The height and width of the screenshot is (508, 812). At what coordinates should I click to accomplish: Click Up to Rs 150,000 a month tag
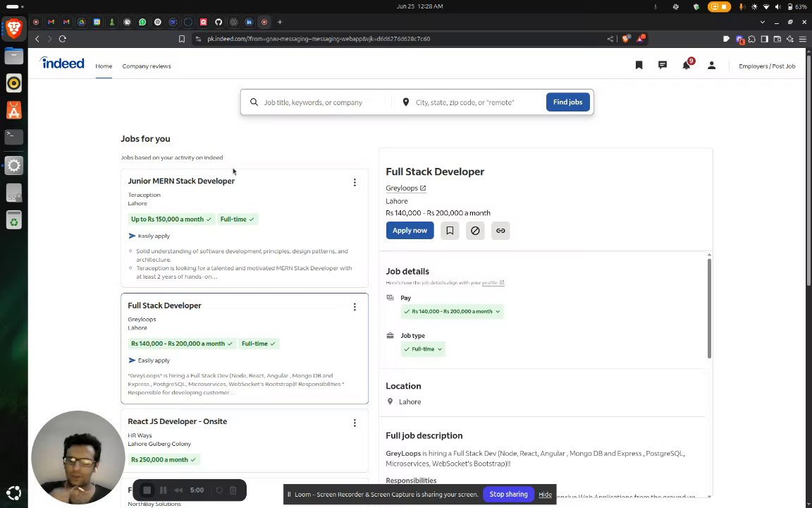tap(171, 219)
